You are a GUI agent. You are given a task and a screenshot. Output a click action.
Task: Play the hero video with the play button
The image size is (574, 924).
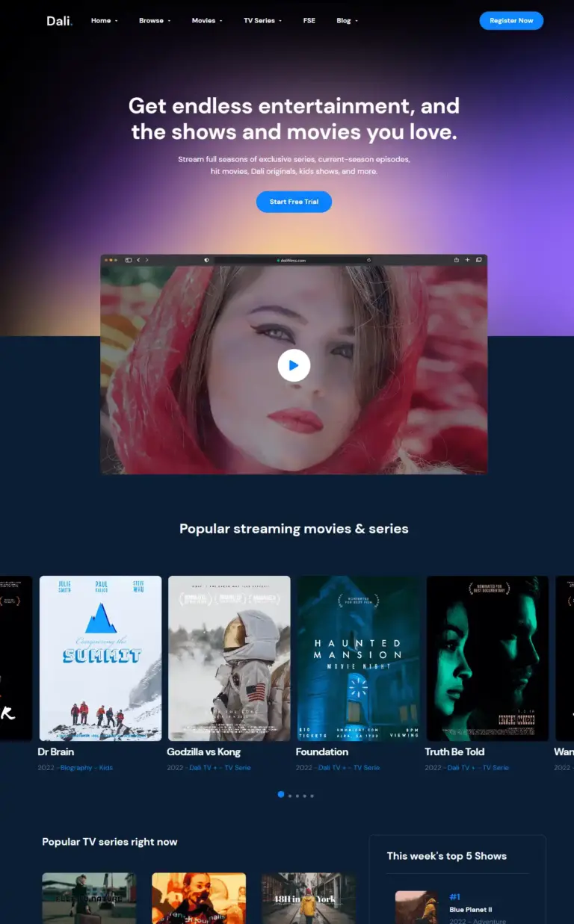tap(294, 365)
